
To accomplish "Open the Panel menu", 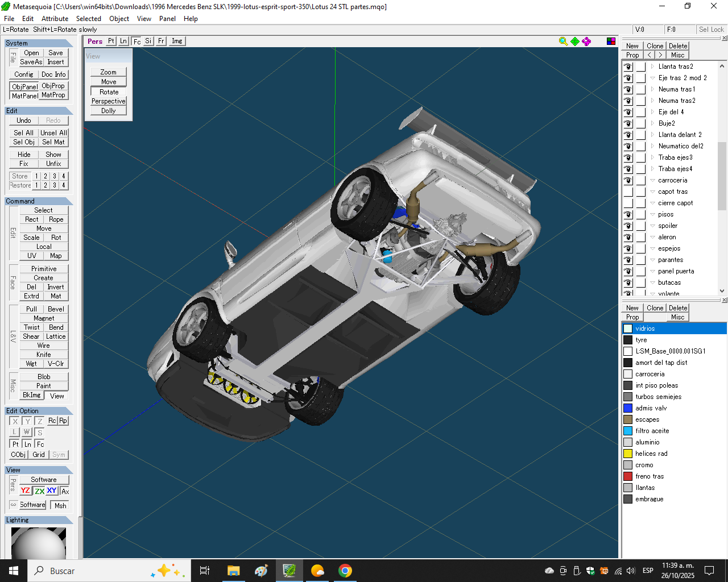I will pos(167,19).
